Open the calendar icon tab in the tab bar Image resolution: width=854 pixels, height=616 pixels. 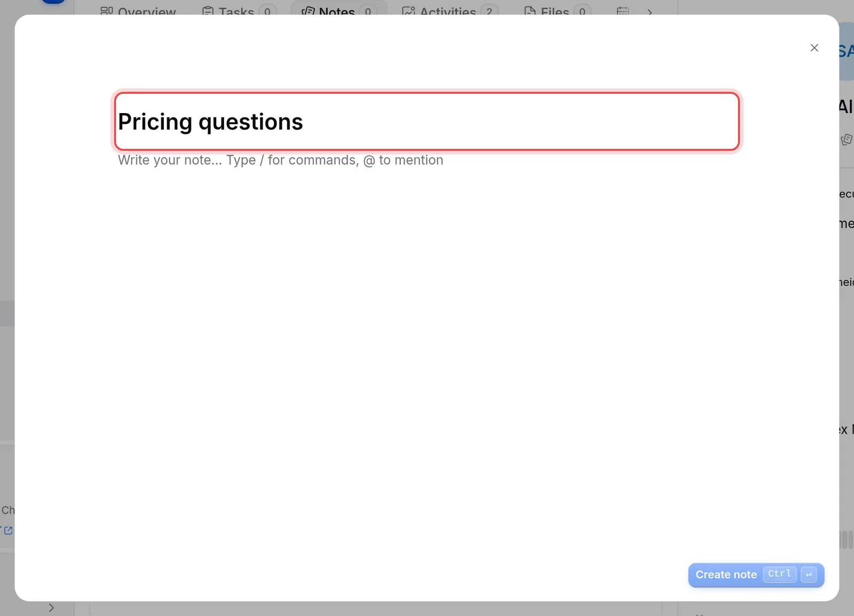click(622, 10)
